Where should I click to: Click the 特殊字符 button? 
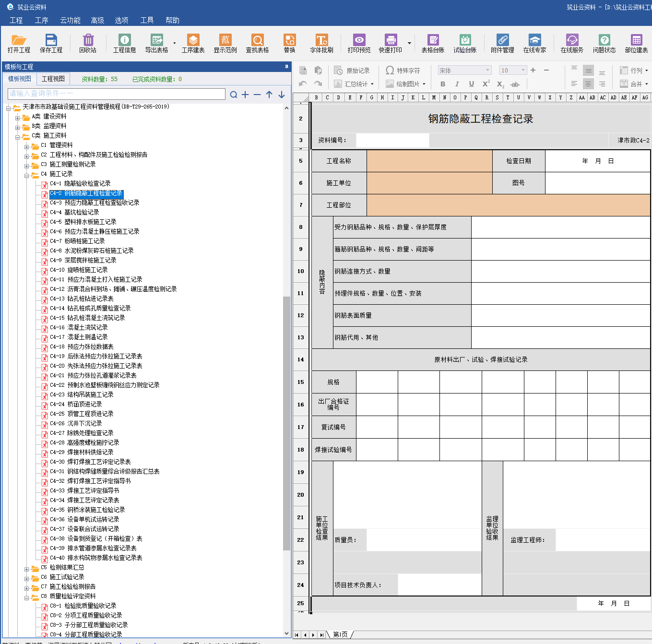[403, 71]
